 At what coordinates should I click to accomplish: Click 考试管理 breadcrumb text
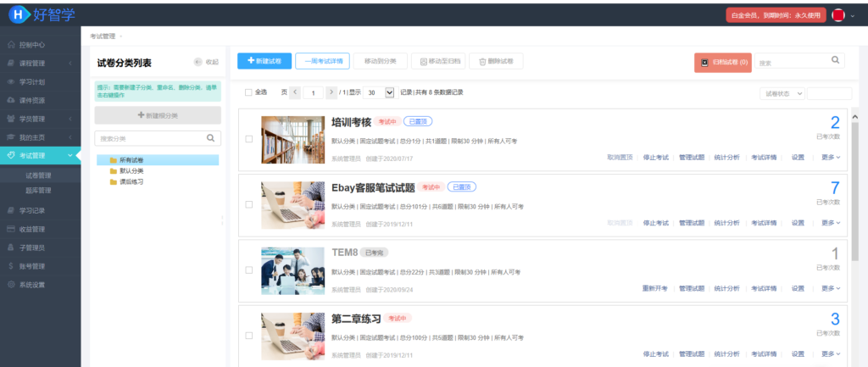coord(103,36)
